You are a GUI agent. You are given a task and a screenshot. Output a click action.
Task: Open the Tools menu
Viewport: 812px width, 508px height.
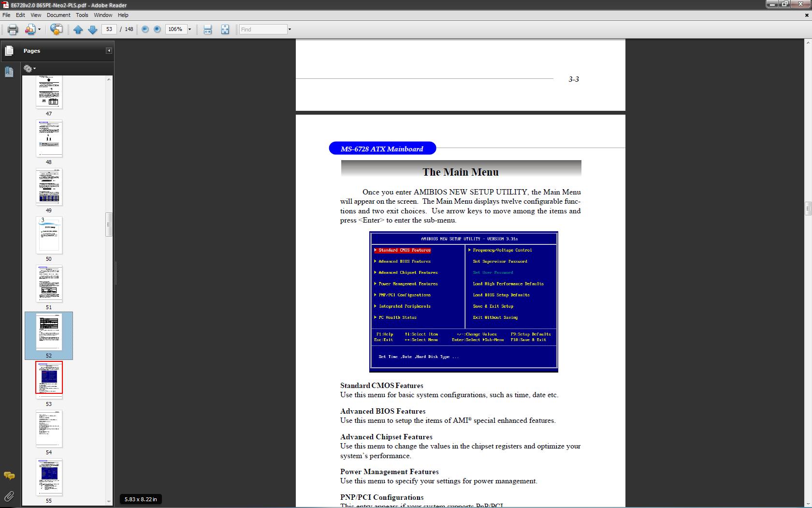pyautogui.click(x=82, y=15)
